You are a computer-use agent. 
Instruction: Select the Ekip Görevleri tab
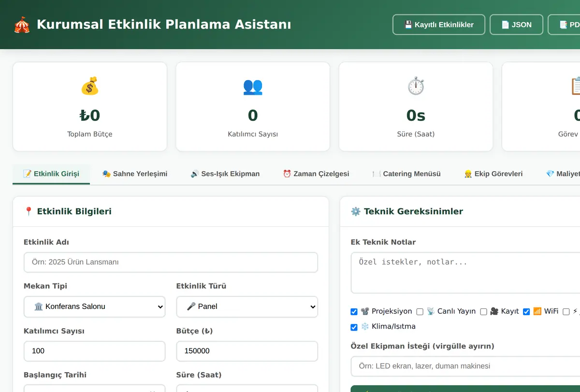tap(493, 174)
